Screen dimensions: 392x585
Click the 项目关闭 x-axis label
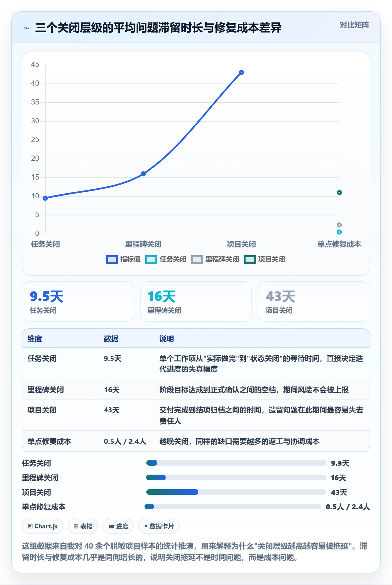pyautogui.click(x=241, y=244)
